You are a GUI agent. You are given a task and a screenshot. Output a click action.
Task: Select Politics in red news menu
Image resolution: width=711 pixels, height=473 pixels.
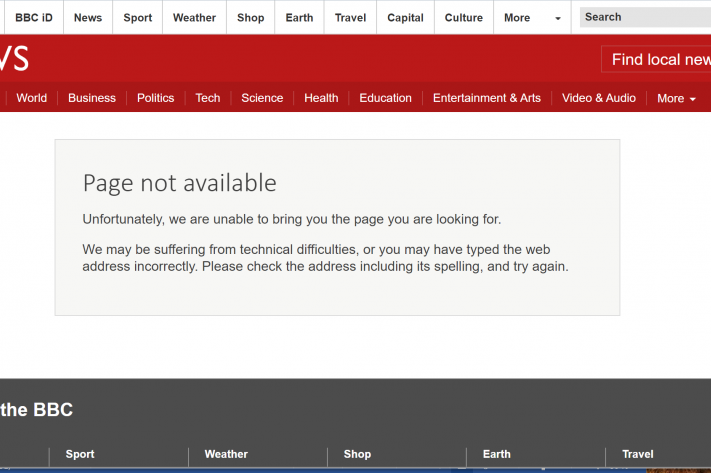[155, 98]
